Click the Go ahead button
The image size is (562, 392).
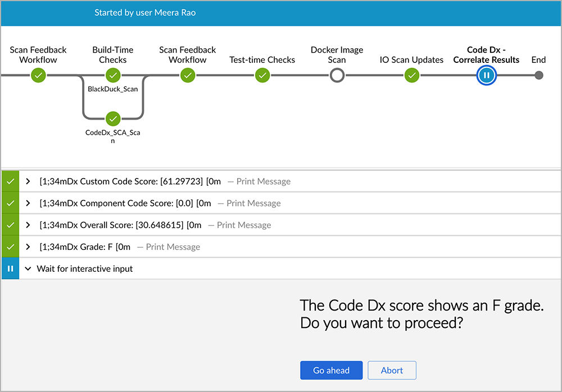pos(331,370)
